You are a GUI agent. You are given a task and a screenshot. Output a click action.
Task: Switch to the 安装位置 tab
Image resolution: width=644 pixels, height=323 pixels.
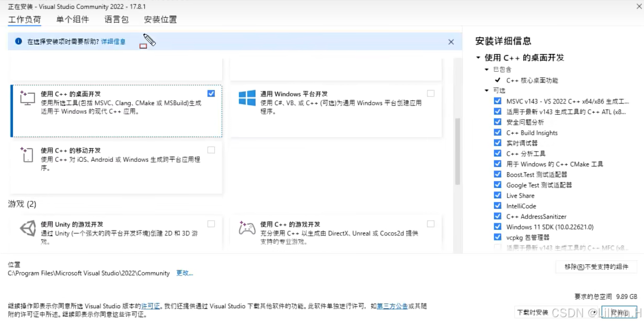160,19
